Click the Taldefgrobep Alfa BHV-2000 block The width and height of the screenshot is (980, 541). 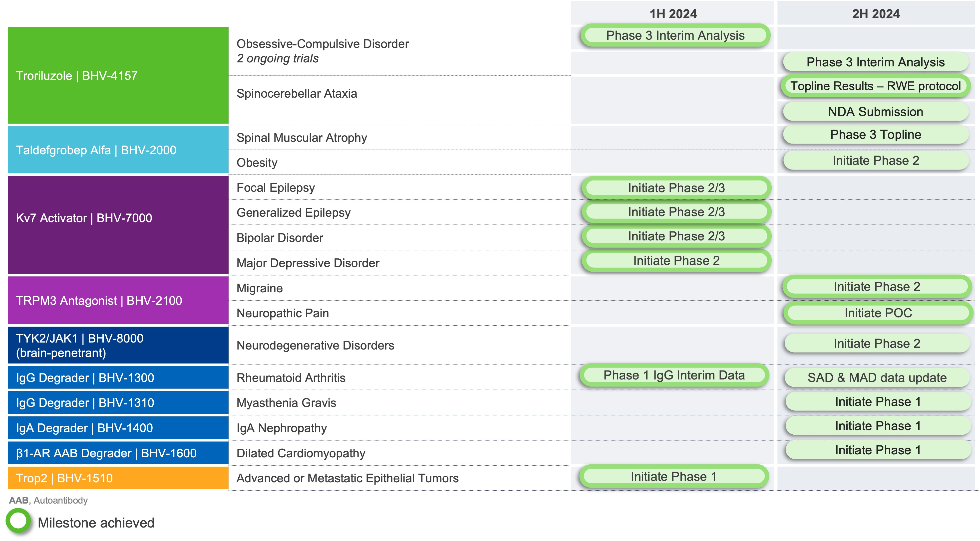click(x=118, y=150)
